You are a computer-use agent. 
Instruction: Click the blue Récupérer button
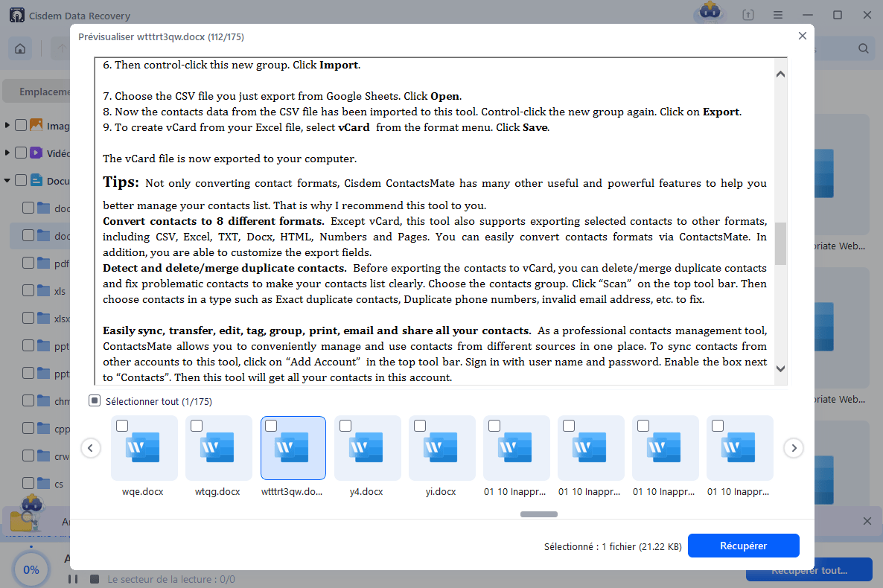click(743, 546)
